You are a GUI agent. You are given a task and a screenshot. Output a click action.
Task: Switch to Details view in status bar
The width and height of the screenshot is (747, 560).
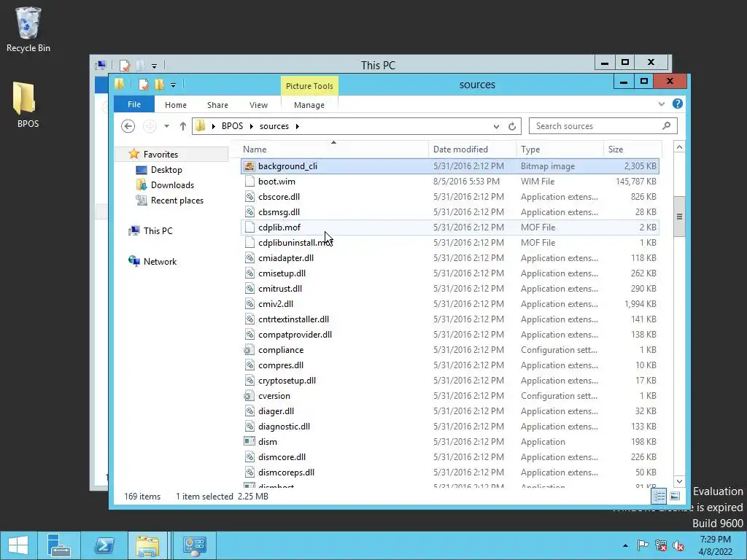point(659,496)
